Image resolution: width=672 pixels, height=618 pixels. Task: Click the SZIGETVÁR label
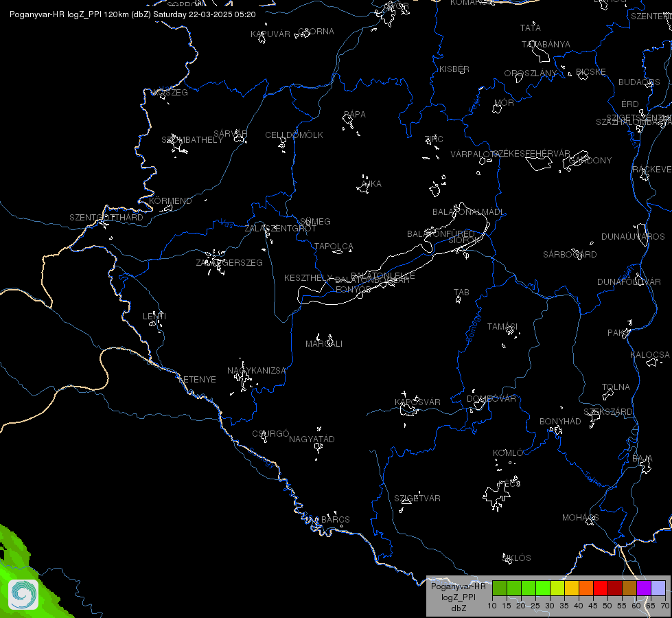click(417, 498)
